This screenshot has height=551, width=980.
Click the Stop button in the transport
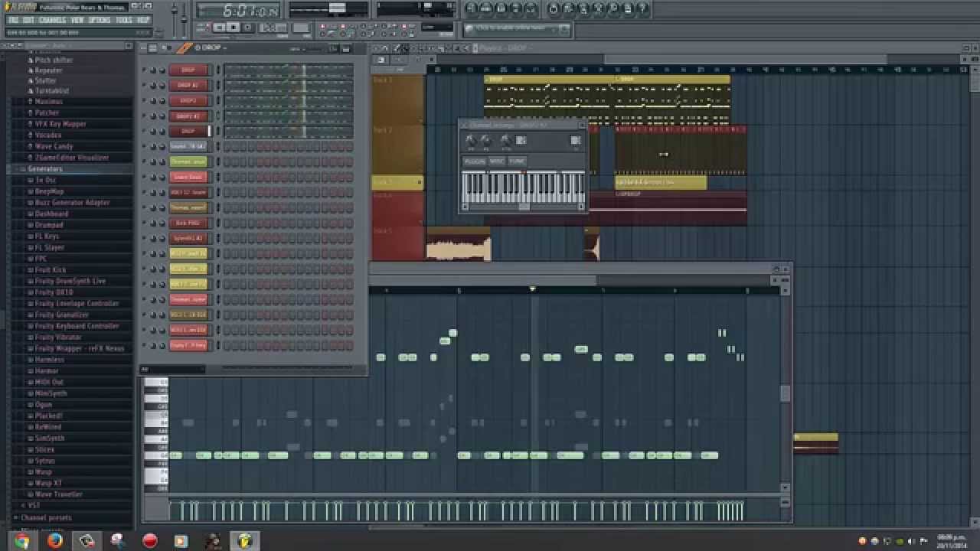tap(233, 28)
